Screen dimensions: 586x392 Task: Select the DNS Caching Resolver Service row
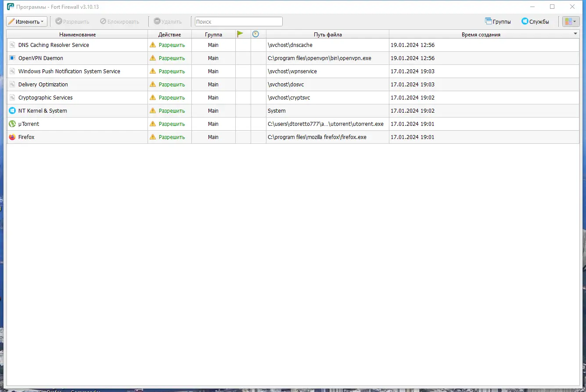[x=293, y=45]
